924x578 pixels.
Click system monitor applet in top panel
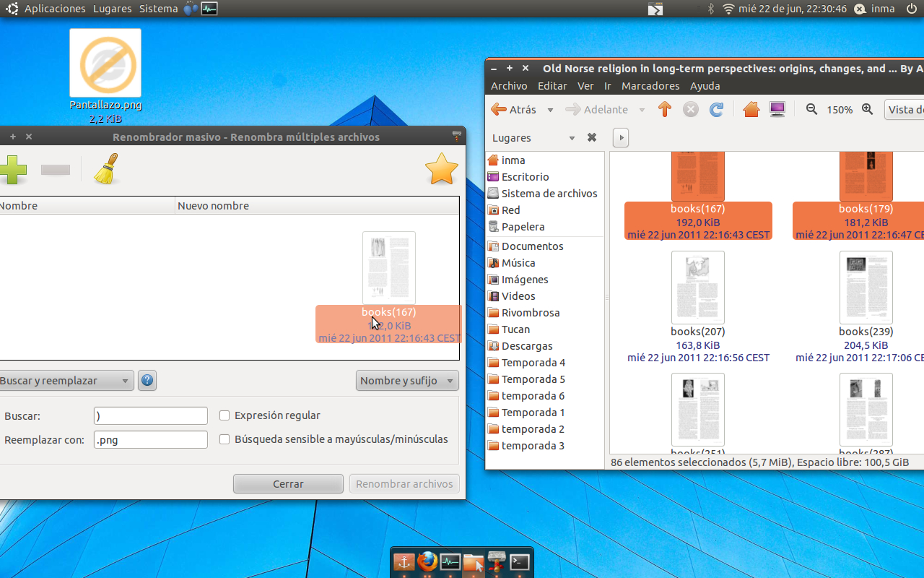click(209, 9)
